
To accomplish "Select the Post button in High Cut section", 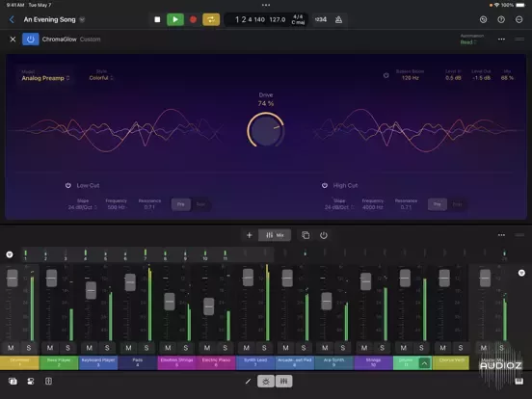I will pyautogui.click(x=457, y=204).
